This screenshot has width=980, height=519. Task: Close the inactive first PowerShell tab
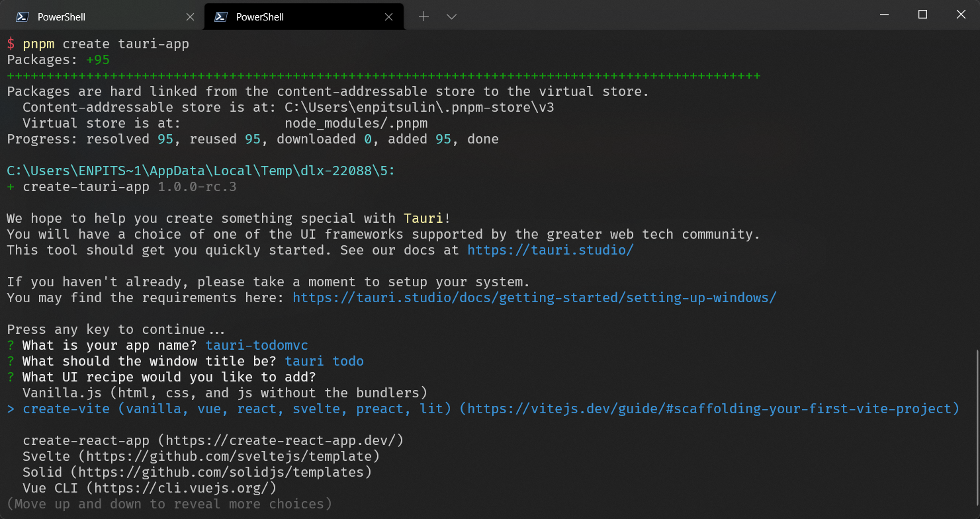pos(191,17)
